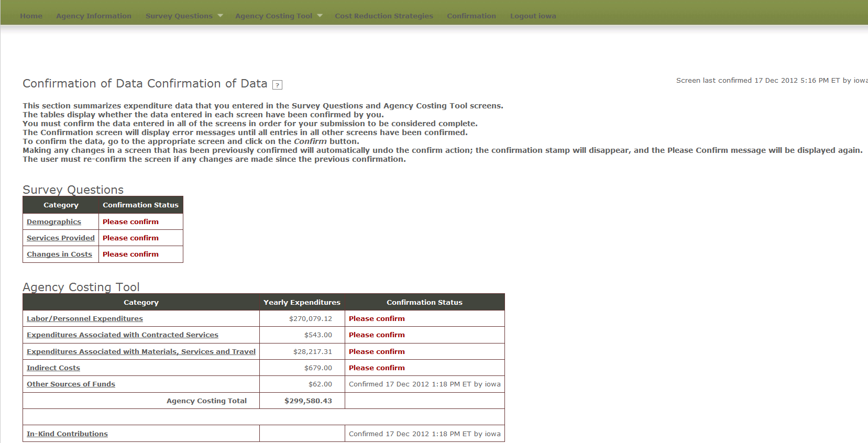Click the $299,580.43 total value
Viewport: 868px width, 443px height.
click(308, 401)
